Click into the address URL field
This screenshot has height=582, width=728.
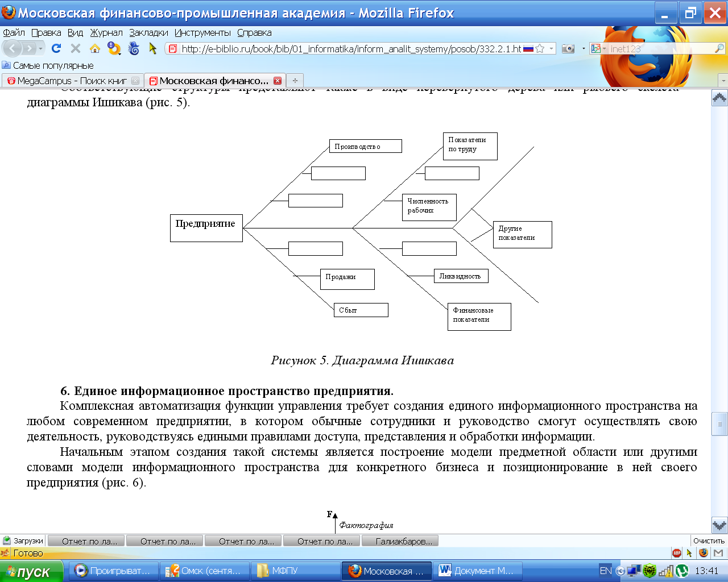click(351, 49)
